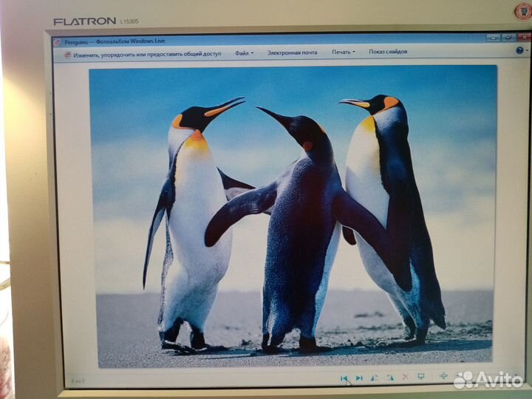Start slideshow from bottom monitor icon
The width and height of the screenshot is (532, 399).
tap(420, 377)
